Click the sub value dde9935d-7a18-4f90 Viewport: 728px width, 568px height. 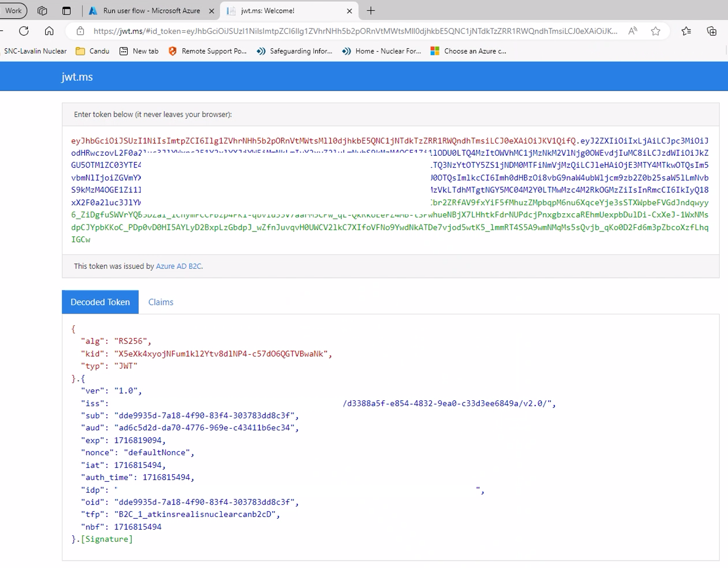point(205,415)
